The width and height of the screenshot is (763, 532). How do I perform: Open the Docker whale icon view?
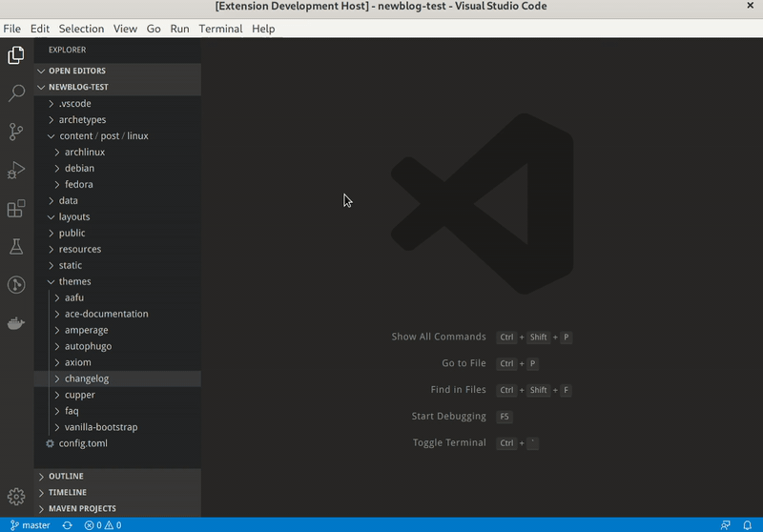(16, 323)
